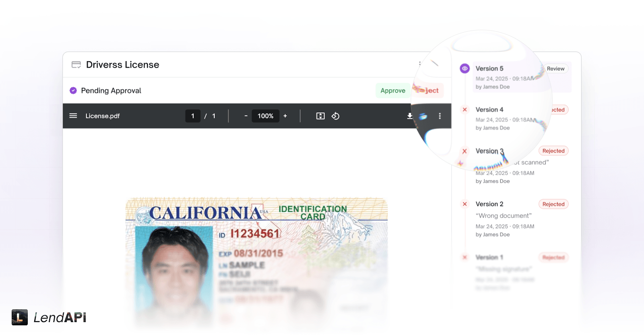Click the 100% zoom level field
Screen dimensions: 644x335
pyautogui.click(x=266, y=116)
